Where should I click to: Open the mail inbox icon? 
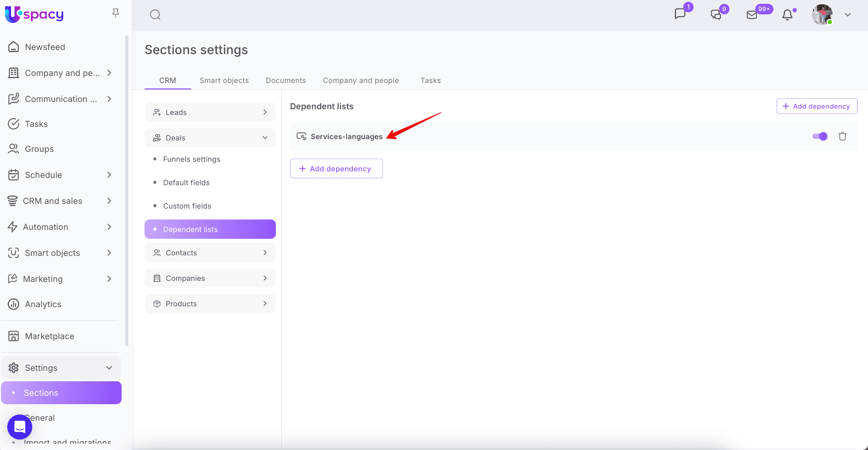click(x=752, y=15)
